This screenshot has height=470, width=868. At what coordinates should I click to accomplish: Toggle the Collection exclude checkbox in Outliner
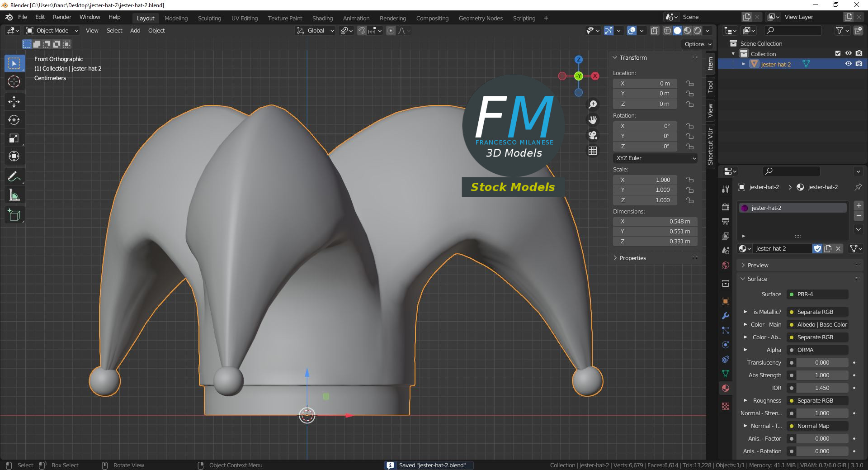point(838,53)
